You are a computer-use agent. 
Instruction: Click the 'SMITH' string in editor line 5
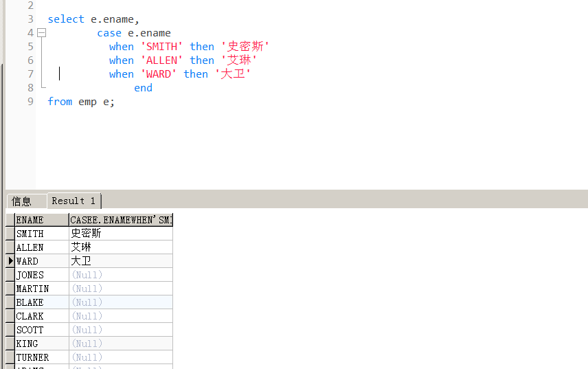coord(161,47)
